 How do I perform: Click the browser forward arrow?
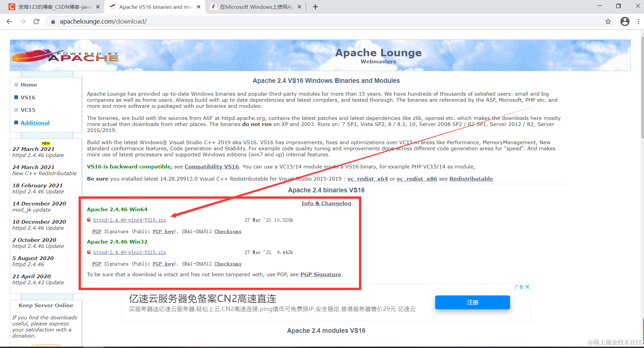point(23,22)
